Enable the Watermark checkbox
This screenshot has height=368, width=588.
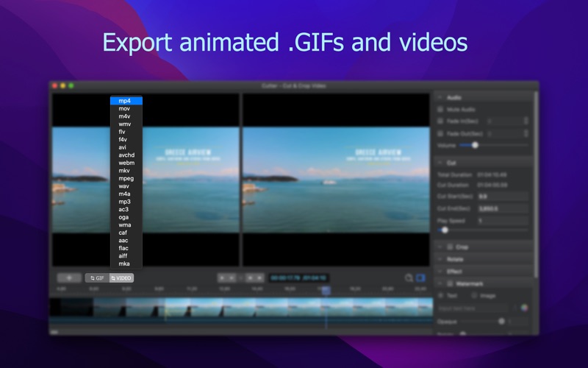click(x=450, y=283)
